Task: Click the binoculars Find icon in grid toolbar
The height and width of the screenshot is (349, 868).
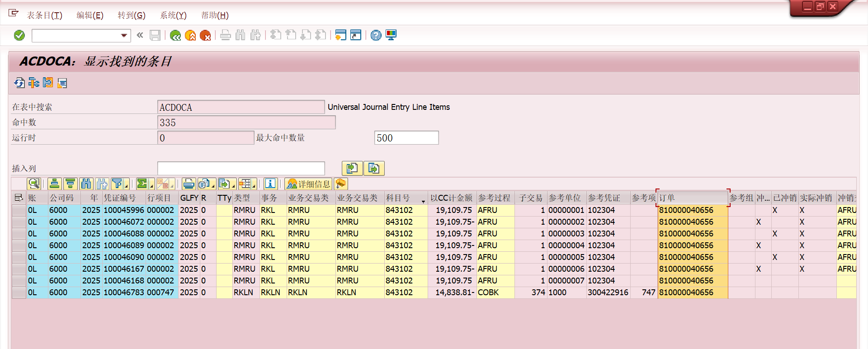Action: tap(86, 184)
